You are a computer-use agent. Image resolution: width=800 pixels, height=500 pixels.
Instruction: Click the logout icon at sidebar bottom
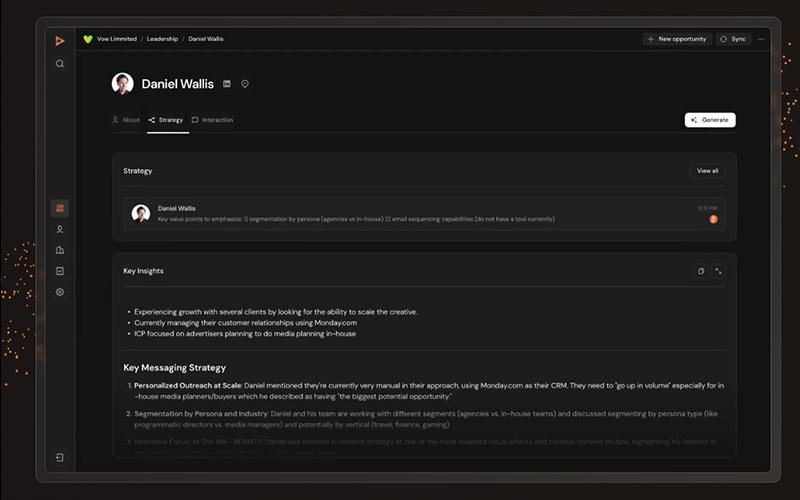point(60,457)
